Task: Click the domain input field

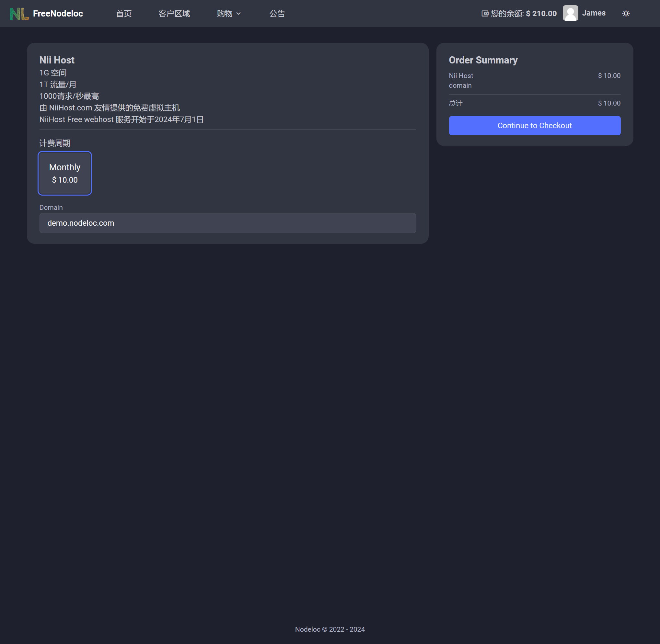Action: (228, 223)
